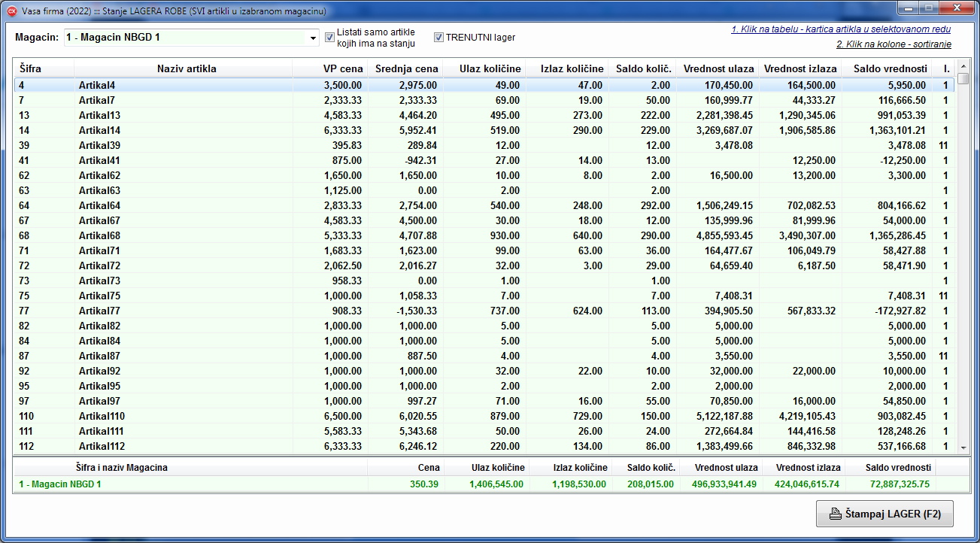This screenshot has height=543, width=980.
Task: Sort by Izlaz količine column header
Action: tap(566, 68)
